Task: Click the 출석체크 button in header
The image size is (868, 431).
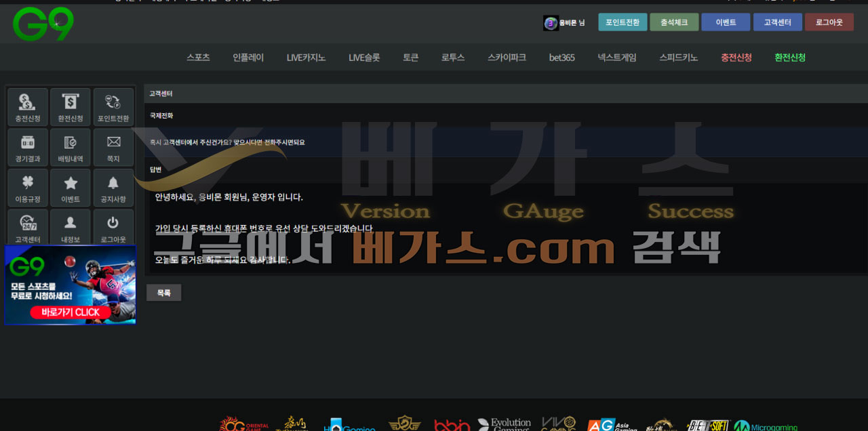Action: [674, 22]
